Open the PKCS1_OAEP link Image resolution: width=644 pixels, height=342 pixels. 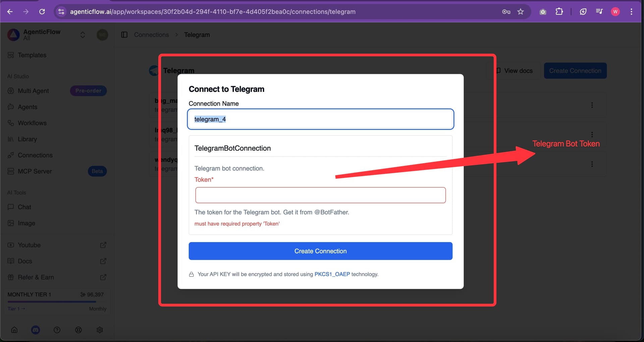click(332, 274)
